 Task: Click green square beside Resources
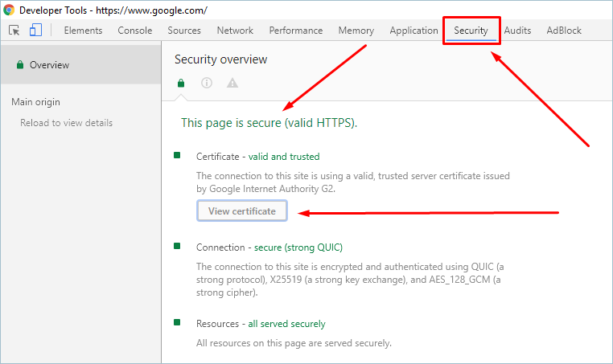coord(177,322)
